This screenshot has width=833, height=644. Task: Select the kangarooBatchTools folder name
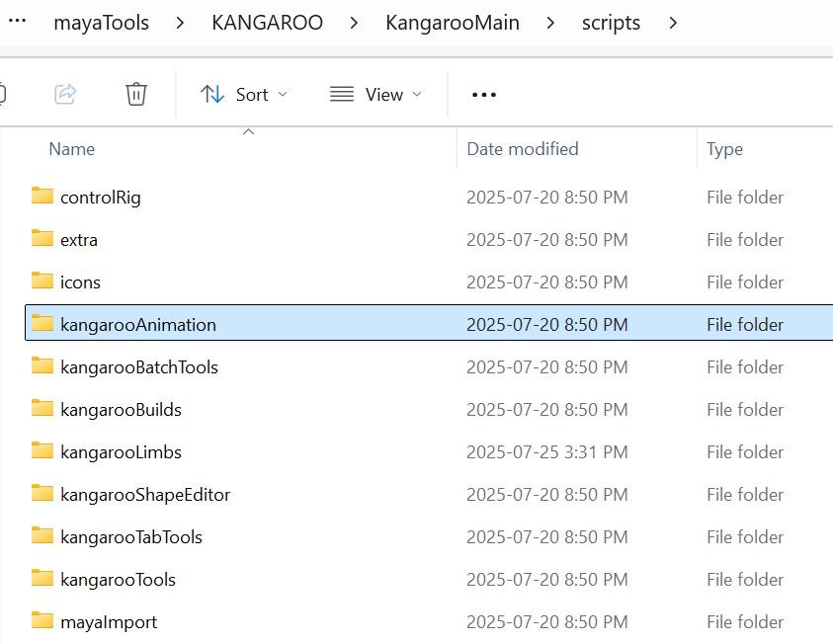[x=139, y=367]
